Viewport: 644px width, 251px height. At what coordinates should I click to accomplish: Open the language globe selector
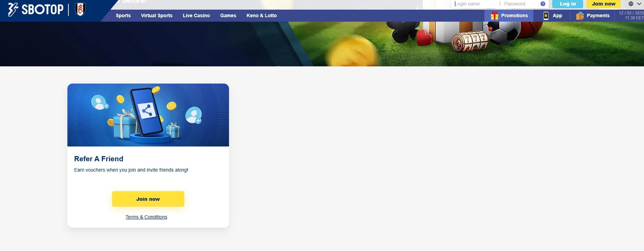coord(635,4)
